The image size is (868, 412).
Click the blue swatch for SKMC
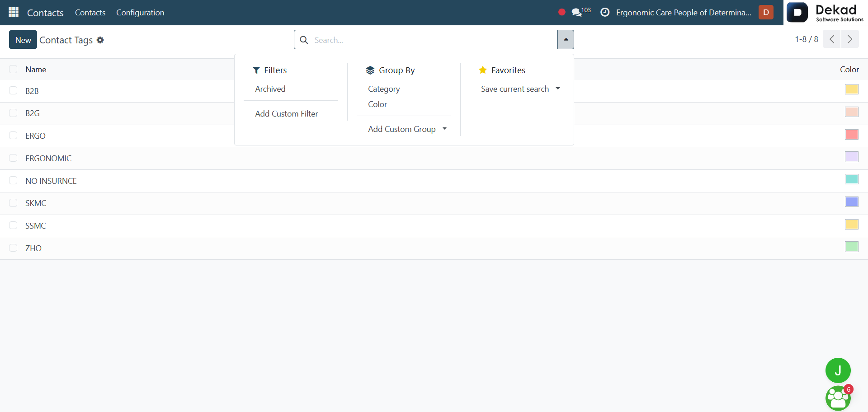(x=852, y=202)
